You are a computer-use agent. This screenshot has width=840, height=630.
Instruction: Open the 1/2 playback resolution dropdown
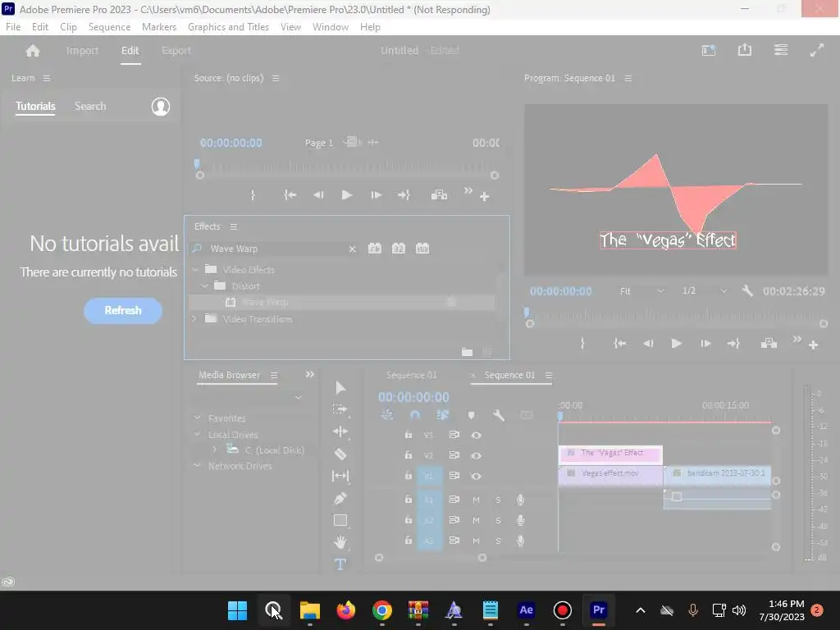(x=704, y=291)
